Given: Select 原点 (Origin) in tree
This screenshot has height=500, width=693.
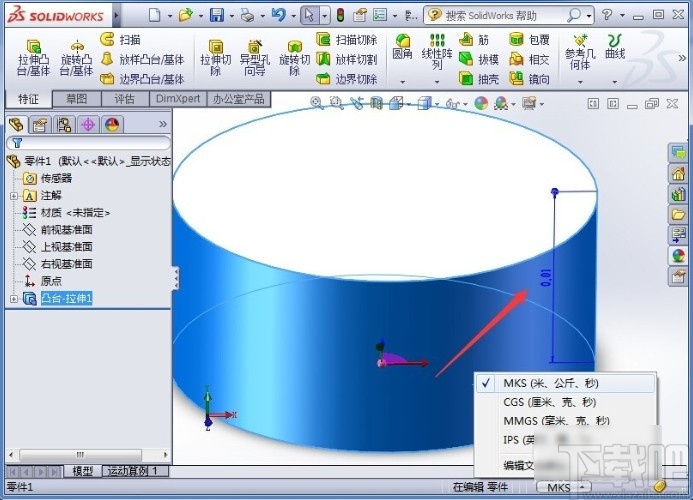Looking at the screenshot, I should pyautogui.click(x=42, y=281).
